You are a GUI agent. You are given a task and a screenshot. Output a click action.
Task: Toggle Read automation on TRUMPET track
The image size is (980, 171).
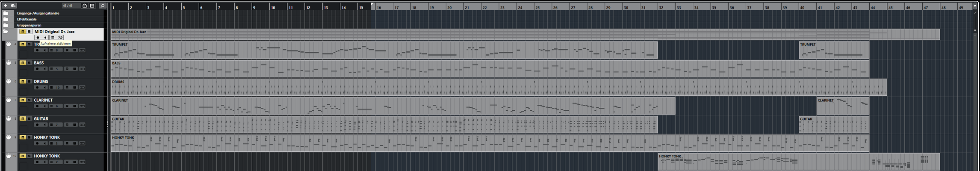point(67,50)
